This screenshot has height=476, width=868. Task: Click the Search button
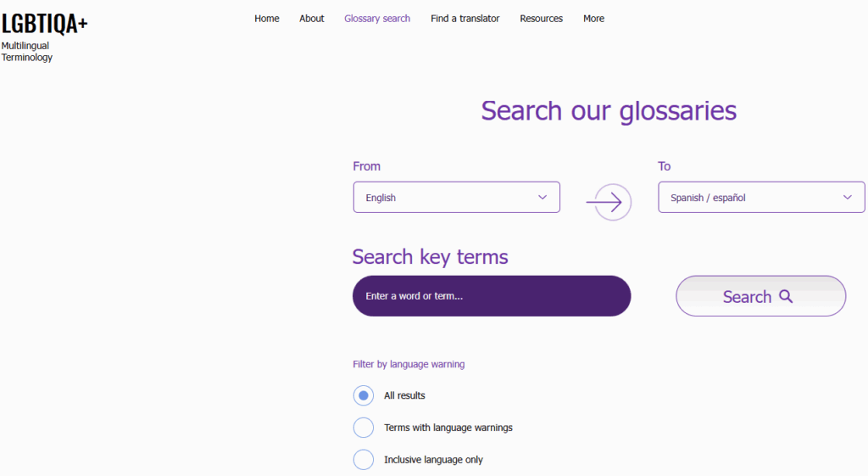pos(760,296)
